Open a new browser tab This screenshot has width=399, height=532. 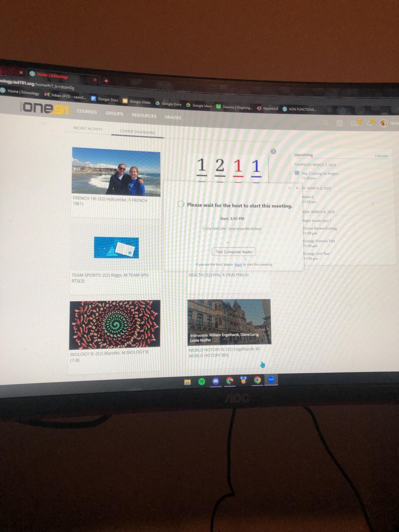(x=106, y=81)
